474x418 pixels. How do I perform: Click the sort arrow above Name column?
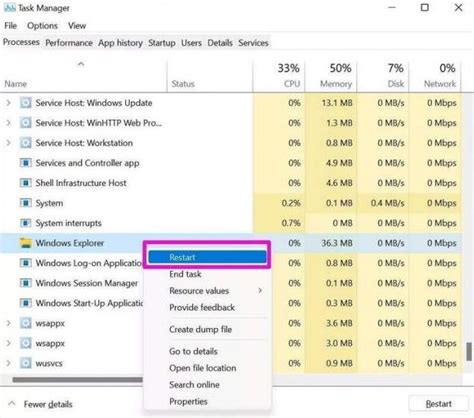click(x=81, y=64)
